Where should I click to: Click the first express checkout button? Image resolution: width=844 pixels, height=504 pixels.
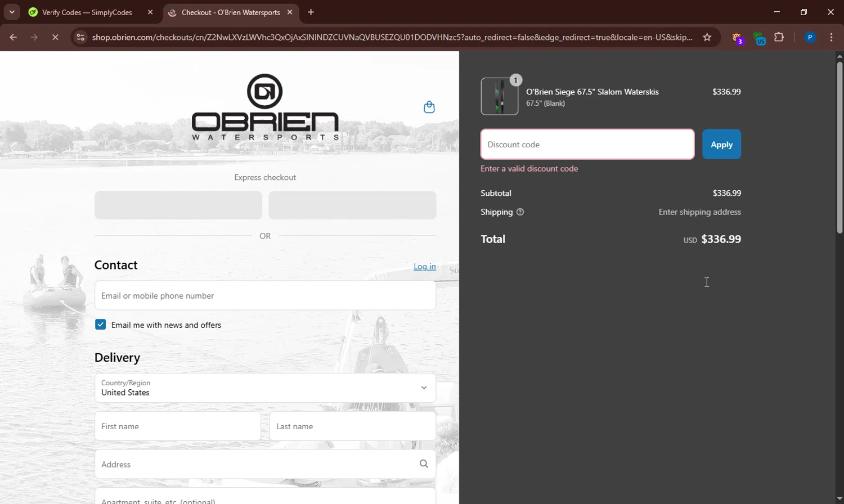[178, 205]
